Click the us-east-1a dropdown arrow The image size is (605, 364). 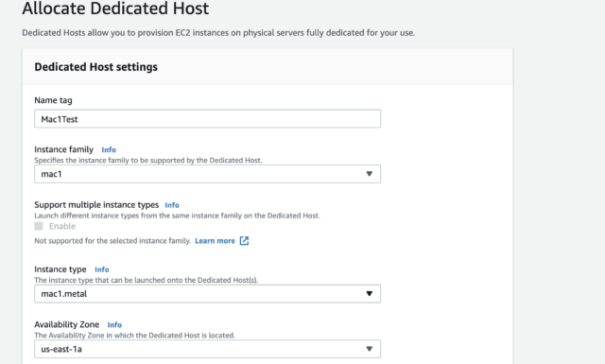[370, 349]
